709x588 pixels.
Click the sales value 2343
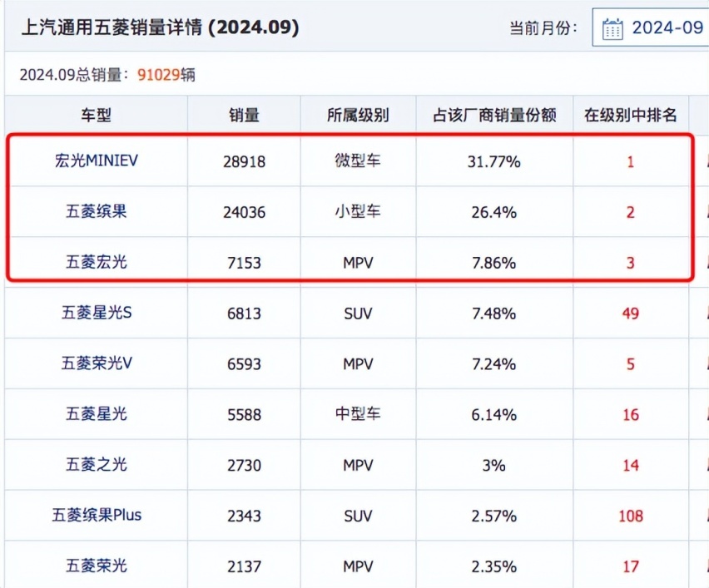[x=244, y=516]
